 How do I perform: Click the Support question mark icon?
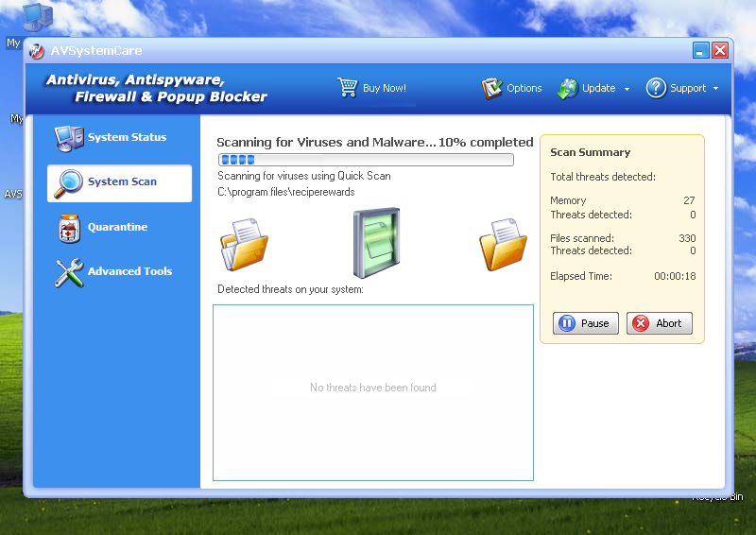pyautogui.click(x=656, y=88)
